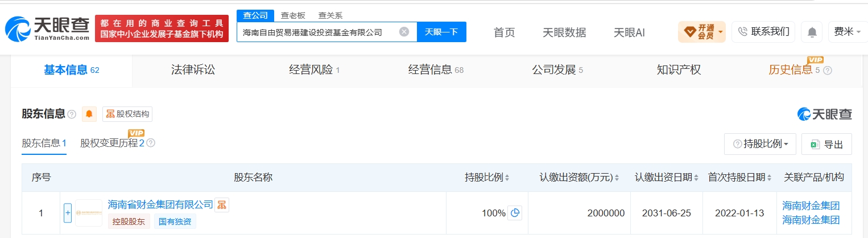
Task: Click the red slogan banner in header
Action: [162, 28]
